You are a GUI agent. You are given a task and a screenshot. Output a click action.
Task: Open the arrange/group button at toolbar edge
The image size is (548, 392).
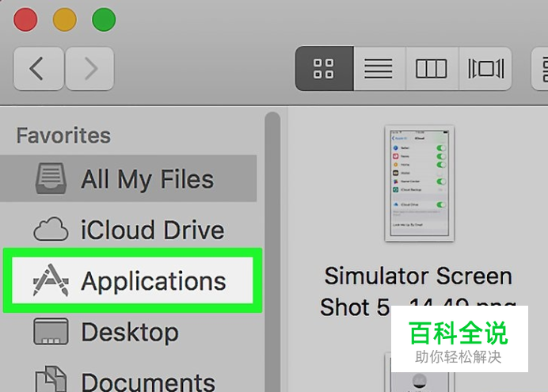point(540,68)
